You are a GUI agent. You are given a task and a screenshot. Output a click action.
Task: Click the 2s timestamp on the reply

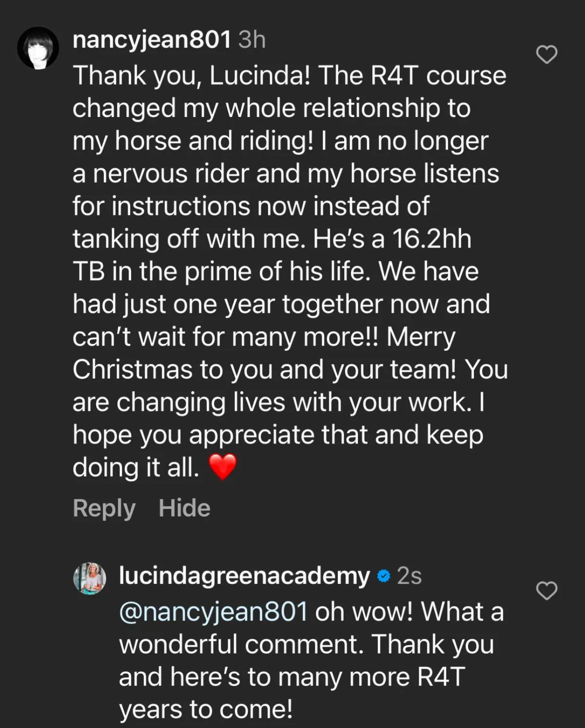(x=409, y=576)
